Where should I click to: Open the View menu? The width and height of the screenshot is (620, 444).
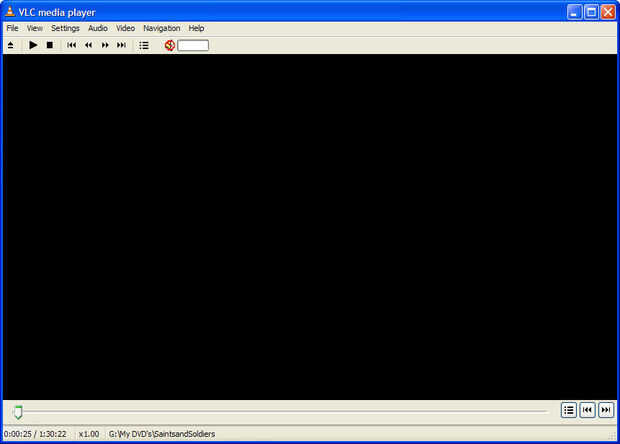34,28
